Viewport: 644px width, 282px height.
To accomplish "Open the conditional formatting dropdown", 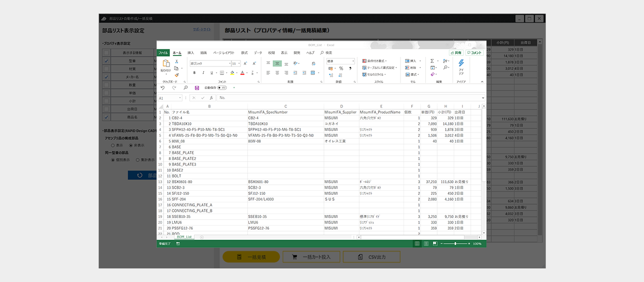I will (375, 61).
